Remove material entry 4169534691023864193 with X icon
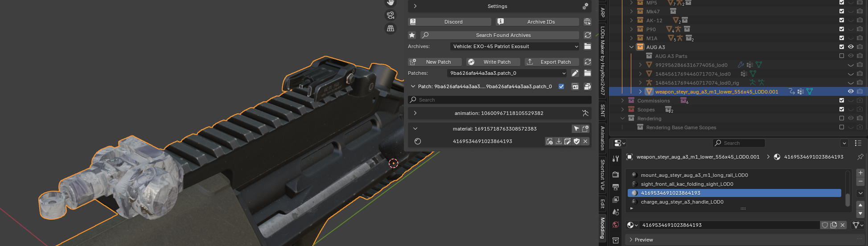This screenshot has height=246, width=868. 585,141
